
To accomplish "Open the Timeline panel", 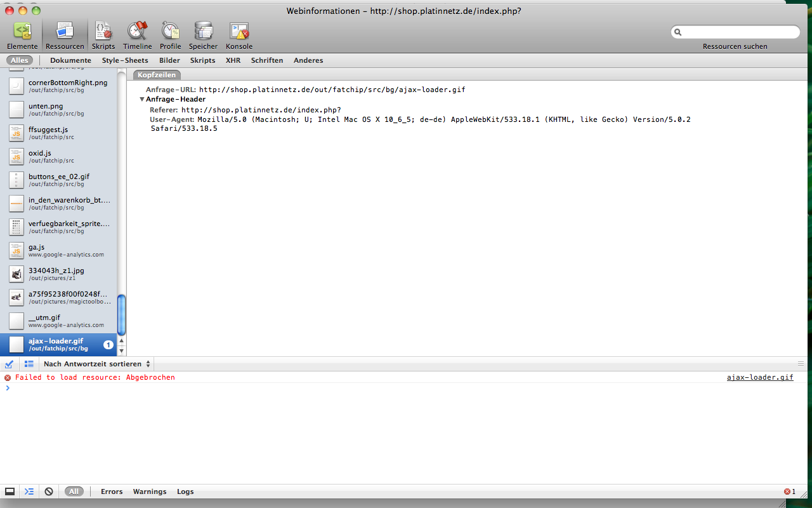I will coord(137,36).
